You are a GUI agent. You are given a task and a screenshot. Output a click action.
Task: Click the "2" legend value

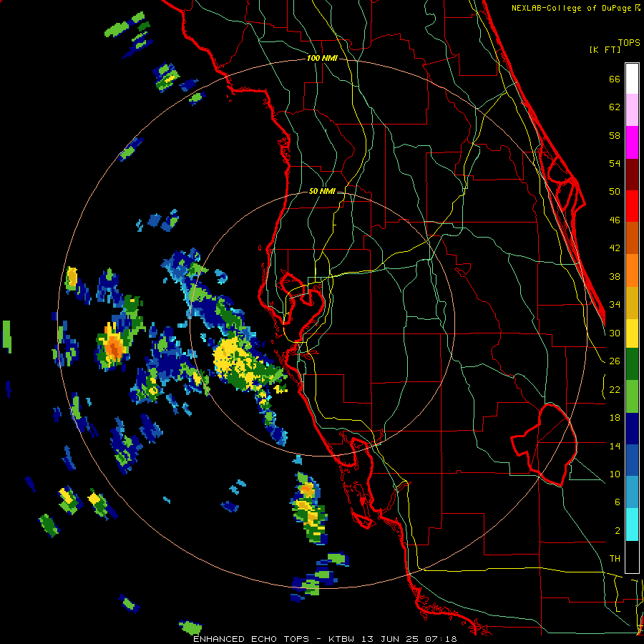point(618,530)
